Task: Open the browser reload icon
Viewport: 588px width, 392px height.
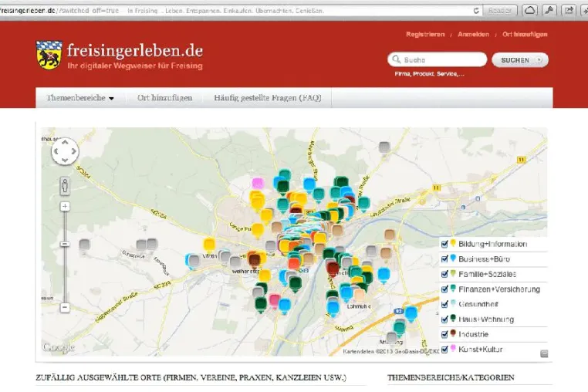Action: click(x=476, y=11)
